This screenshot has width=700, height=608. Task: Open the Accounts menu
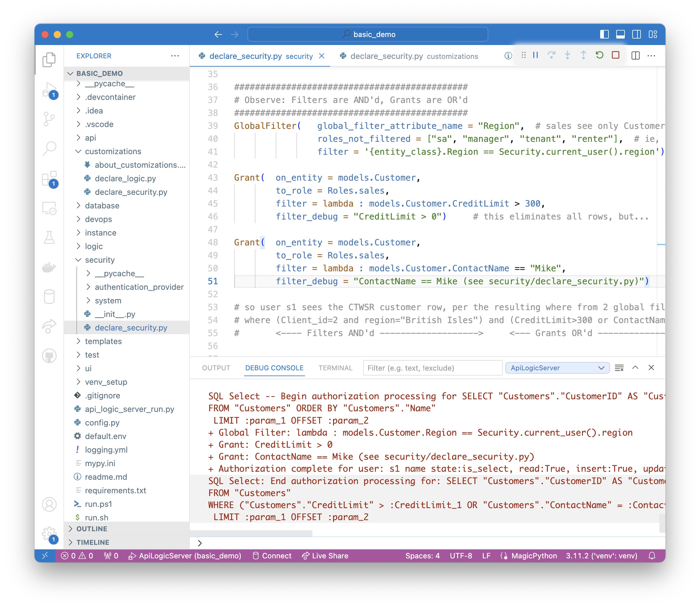pos(49,504)
